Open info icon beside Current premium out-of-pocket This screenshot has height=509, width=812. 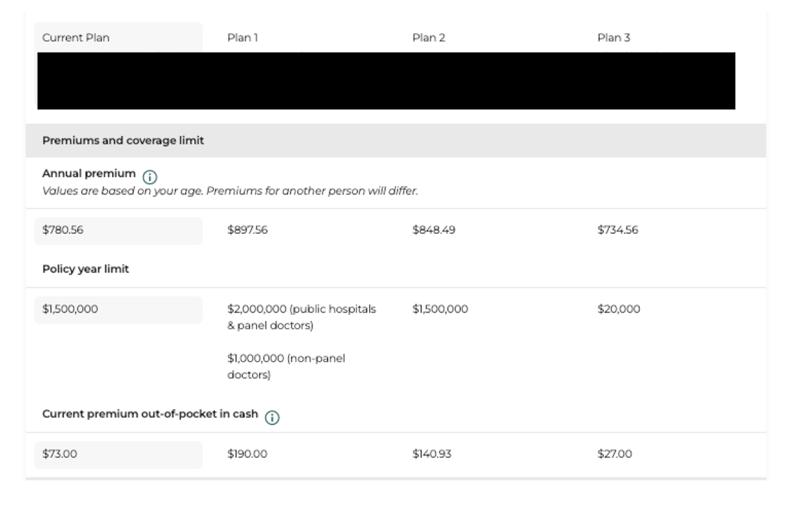coord(272,417)
